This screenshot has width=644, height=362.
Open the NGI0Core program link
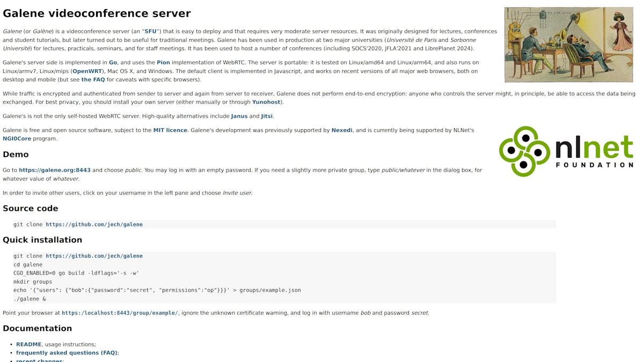17,138
